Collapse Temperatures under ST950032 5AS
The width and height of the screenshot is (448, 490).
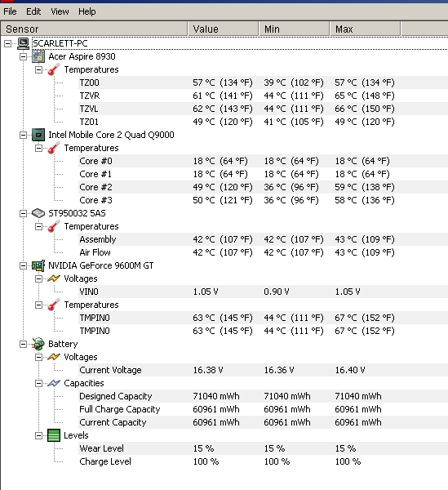[x=38, y=226]
